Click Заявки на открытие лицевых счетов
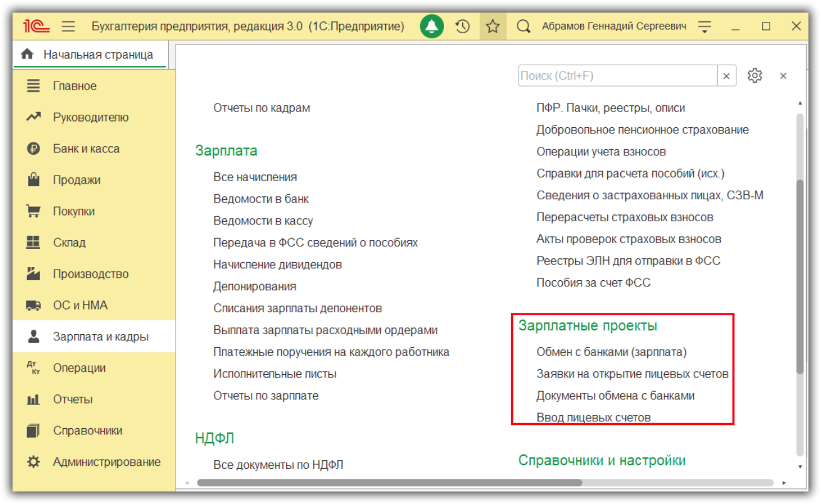Screen dimensions: 821x504 632,374
